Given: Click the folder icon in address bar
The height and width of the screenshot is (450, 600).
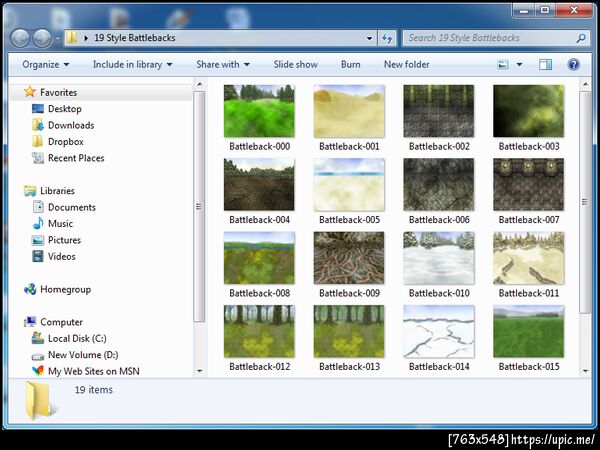Looking at the screenshot, I should point(72,38).
